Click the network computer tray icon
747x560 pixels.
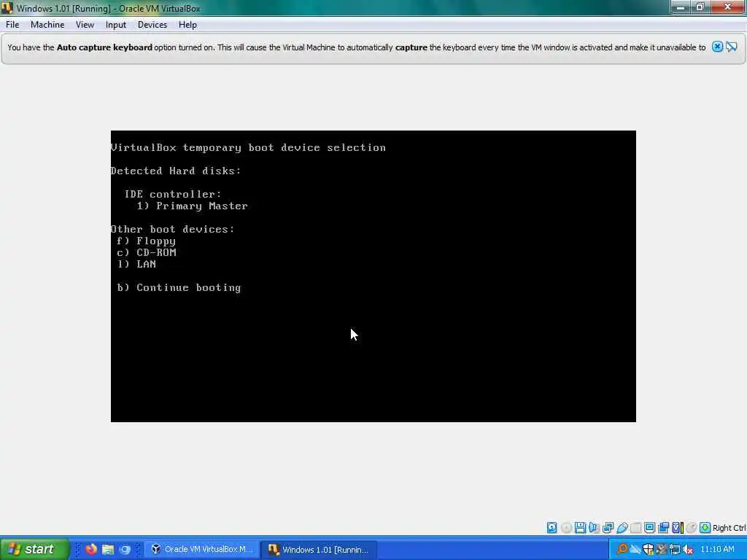click(x=675, y=550)
